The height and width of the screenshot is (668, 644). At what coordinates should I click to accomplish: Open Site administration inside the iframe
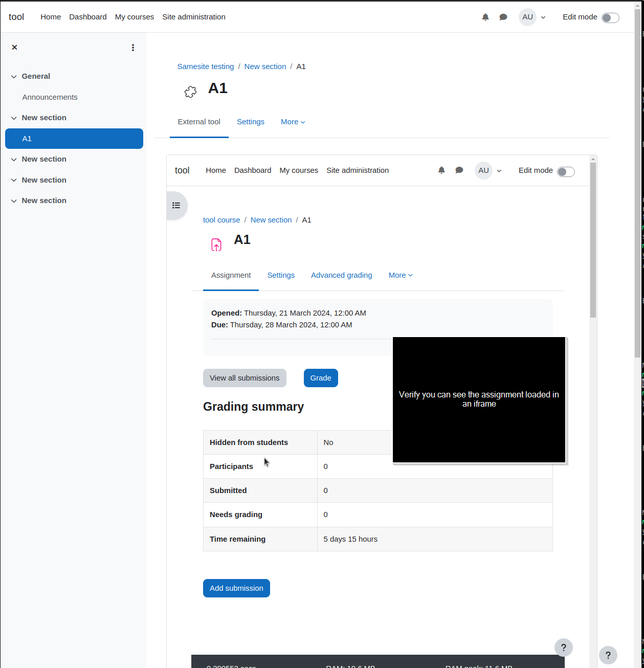click(358, 170)
